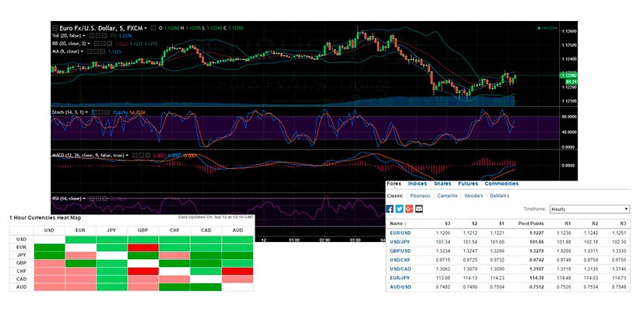This screenshot has width=644, height=323.
Task: Sort the pivot table by Name
Action: (398, 223)
